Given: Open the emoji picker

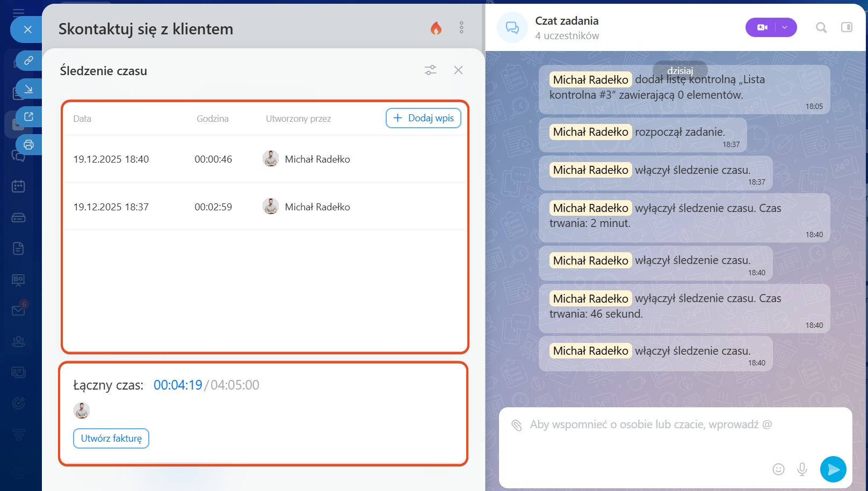Looking at the screenshot, I should pyautogui.click(x=778, y=469).
